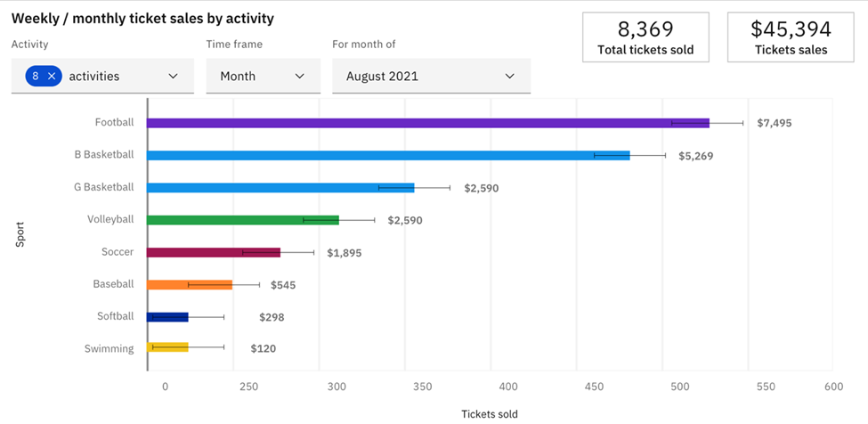Click the Tickets sold axis title
This screenshot has height=424, width=868.
[490, 414]
